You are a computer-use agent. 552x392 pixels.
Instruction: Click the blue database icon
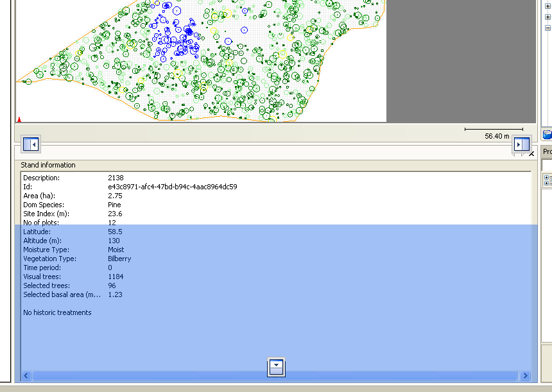click(x=547, y=135)
